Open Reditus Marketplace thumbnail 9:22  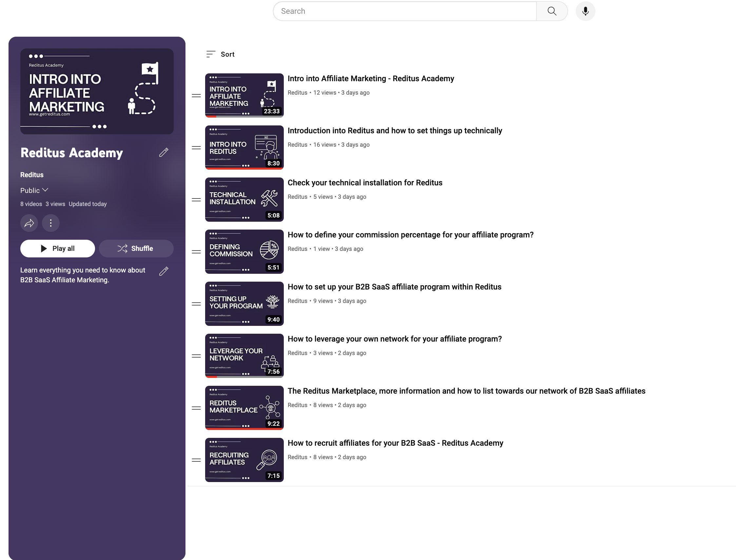[244, 408]
